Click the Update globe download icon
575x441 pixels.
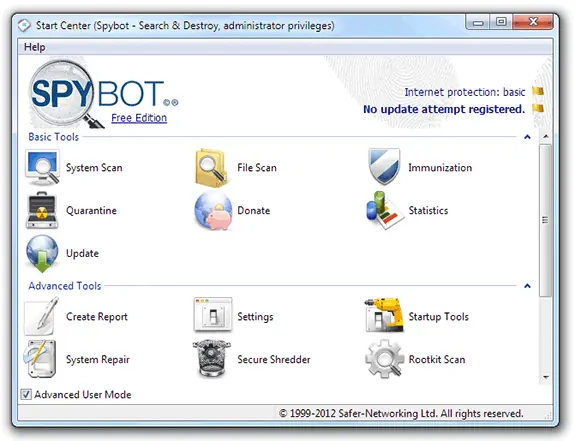coord(42,254)
